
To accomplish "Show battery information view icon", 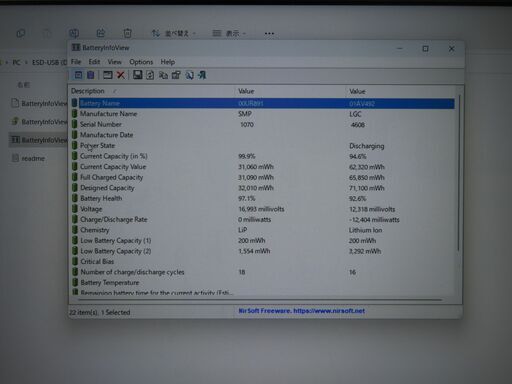I will tap(78, 75).
